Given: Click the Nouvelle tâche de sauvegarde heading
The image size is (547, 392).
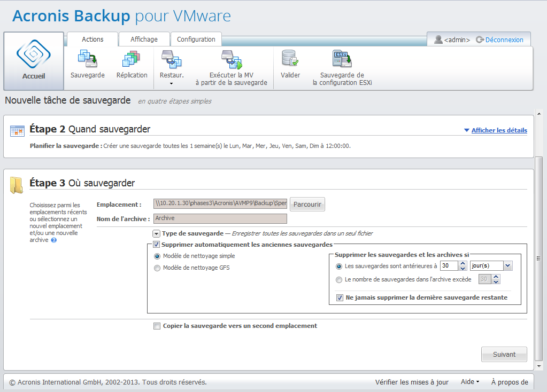Looking at the screenshot, I should [68, 100].
